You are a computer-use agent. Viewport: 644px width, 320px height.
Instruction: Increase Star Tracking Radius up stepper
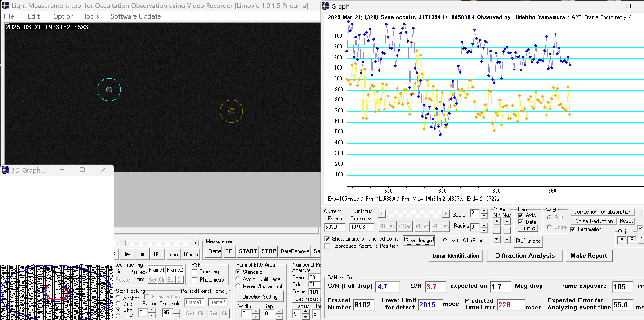tap(152, 310)
